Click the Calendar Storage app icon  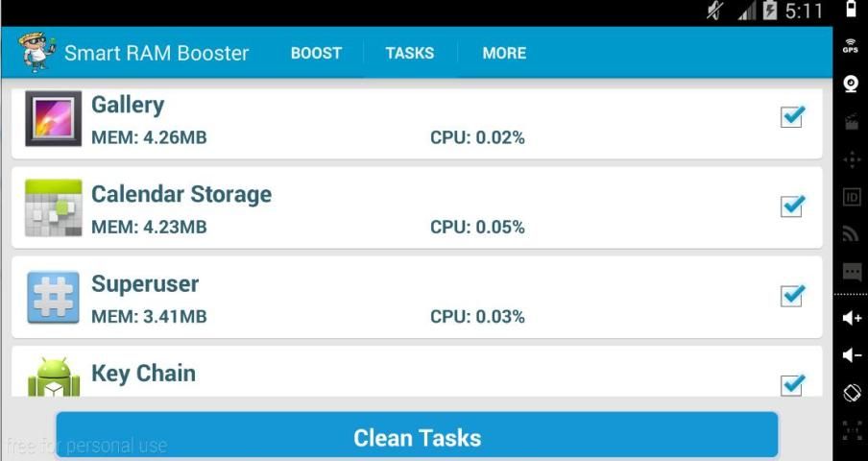click(53, 208)
